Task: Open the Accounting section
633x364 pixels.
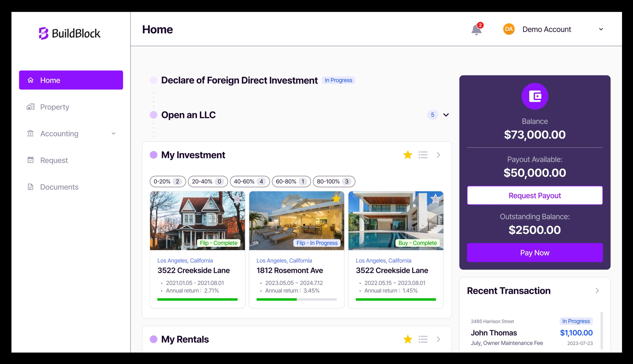Action: coord(71,134)
